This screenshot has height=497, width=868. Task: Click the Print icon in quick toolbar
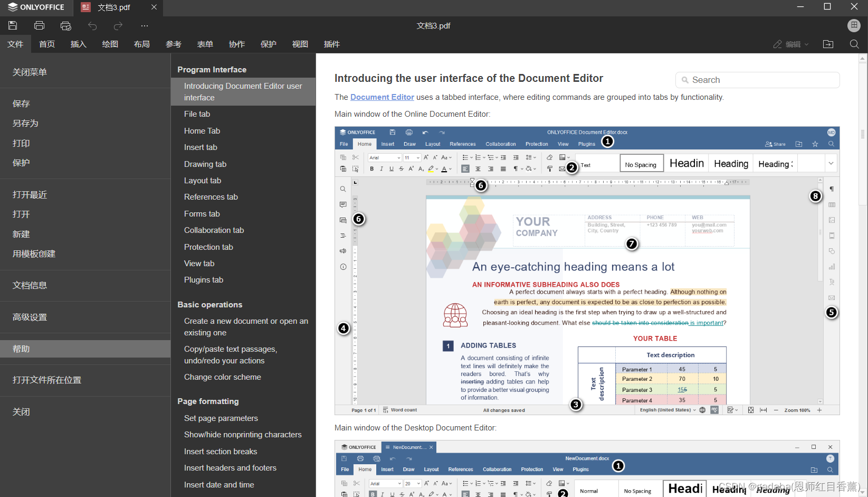39,25
